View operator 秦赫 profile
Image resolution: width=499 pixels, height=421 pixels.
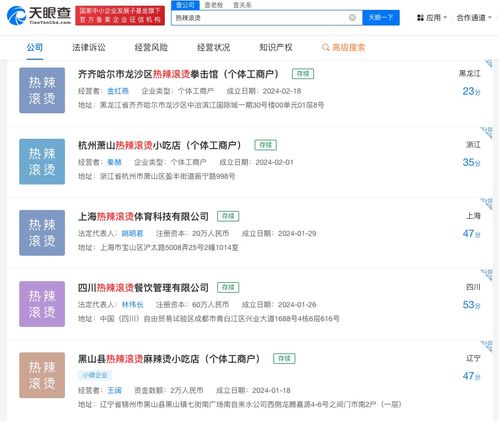pos(114,162)
